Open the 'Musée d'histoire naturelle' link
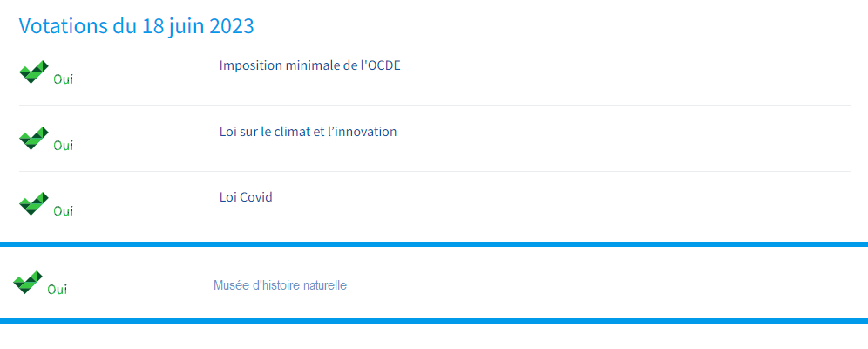Viewport: 868px width, 349px height. pos(280,286)
